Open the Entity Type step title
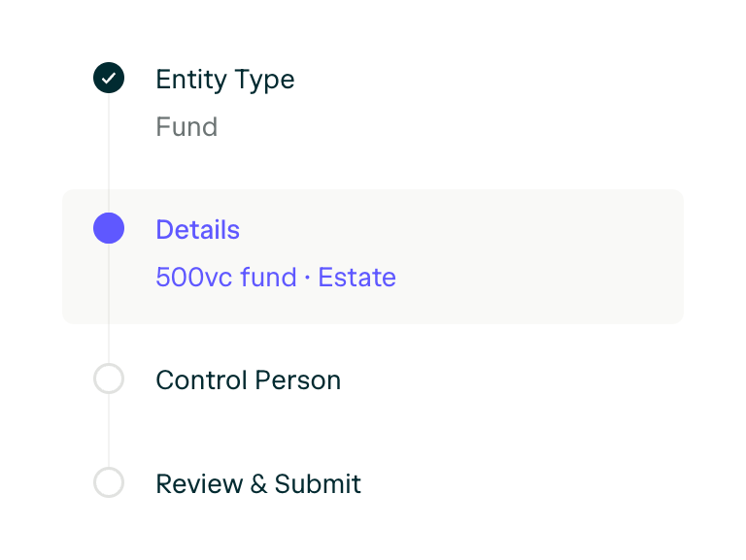The image size is (746, 560). [x=224, y=80]
